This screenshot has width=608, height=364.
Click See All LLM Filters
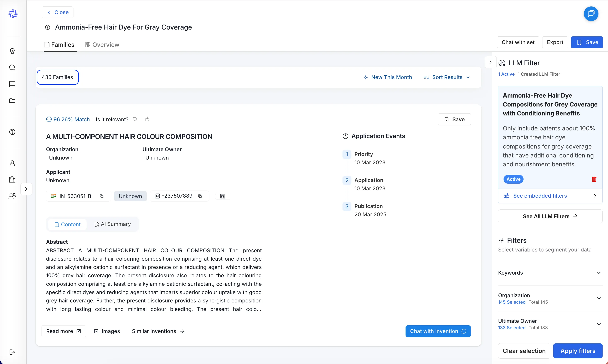(550, 216)
